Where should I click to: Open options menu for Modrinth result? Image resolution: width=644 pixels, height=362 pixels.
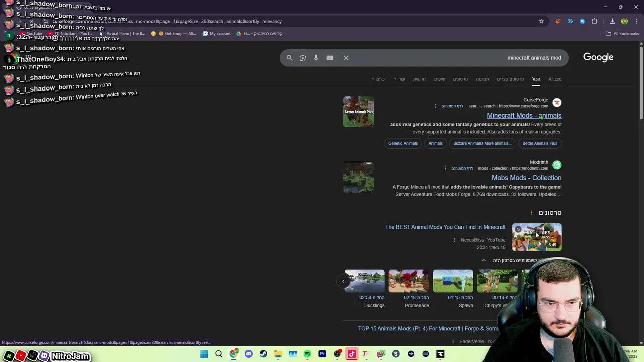tap(446, 169)
